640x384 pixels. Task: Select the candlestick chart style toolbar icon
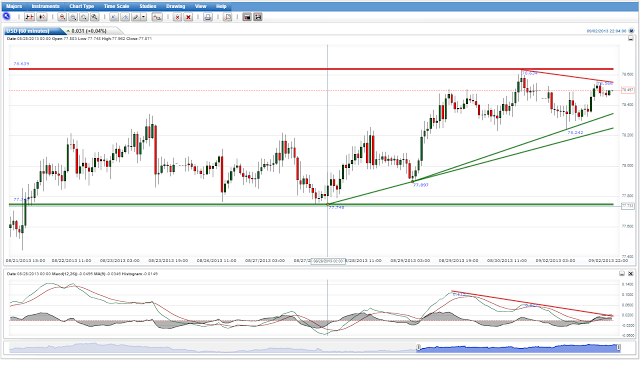42,17
